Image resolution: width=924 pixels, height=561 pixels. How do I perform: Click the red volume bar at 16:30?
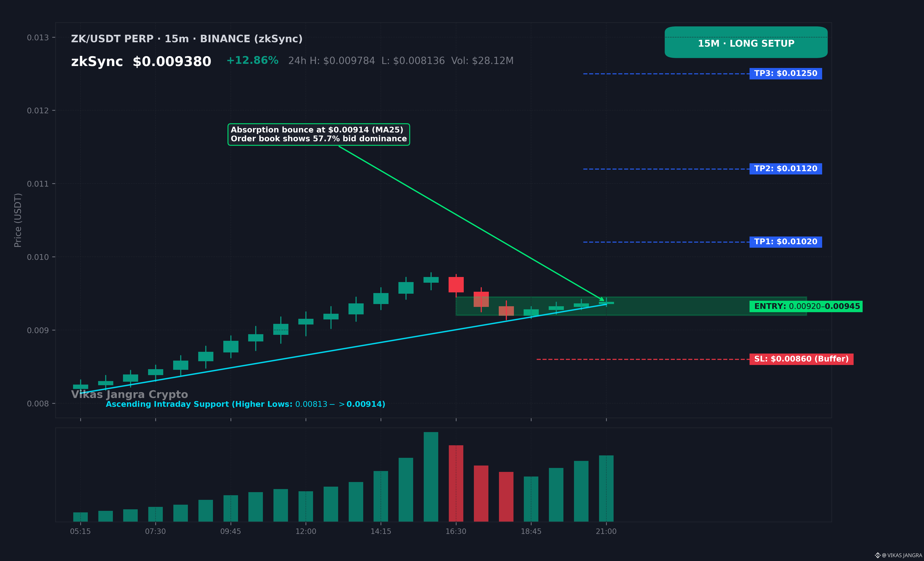point(456,483)
